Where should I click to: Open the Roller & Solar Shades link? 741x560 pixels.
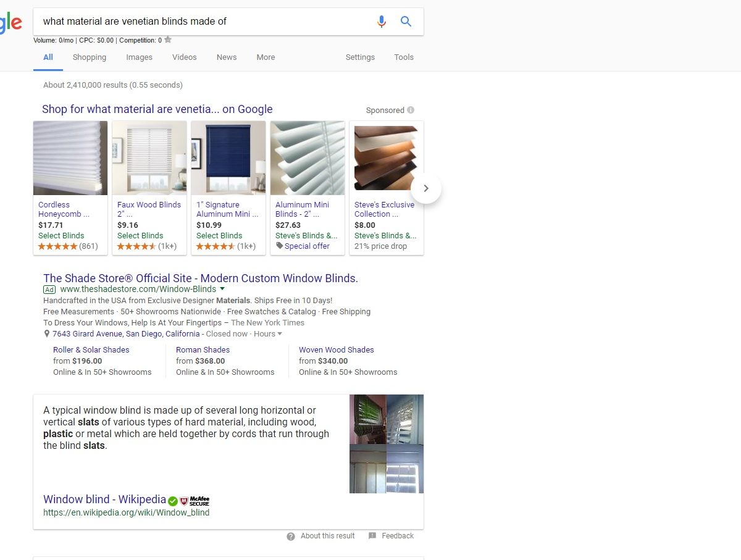(91, 350)
